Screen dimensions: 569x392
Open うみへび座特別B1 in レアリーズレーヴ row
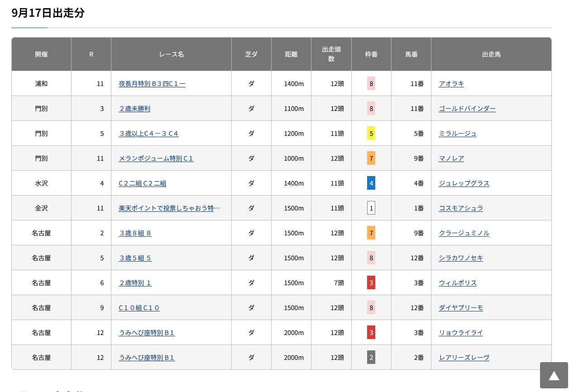pyautogui.click(x=147, y=358)
